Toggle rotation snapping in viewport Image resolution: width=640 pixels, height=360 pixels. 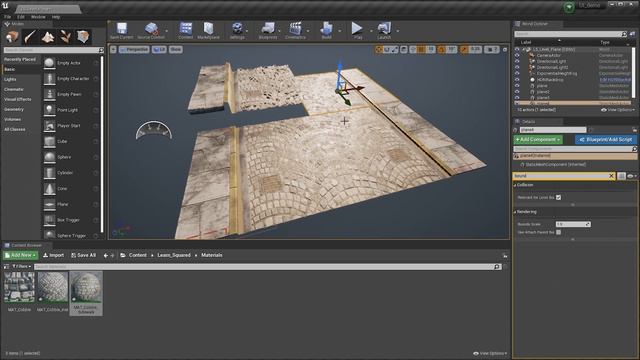[441, 49]
